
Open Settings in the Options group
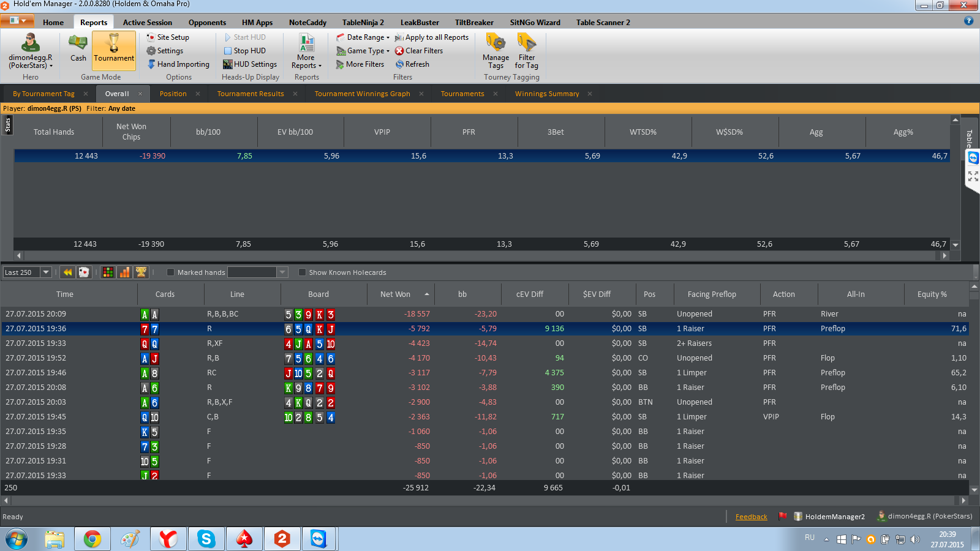[165, 51]
